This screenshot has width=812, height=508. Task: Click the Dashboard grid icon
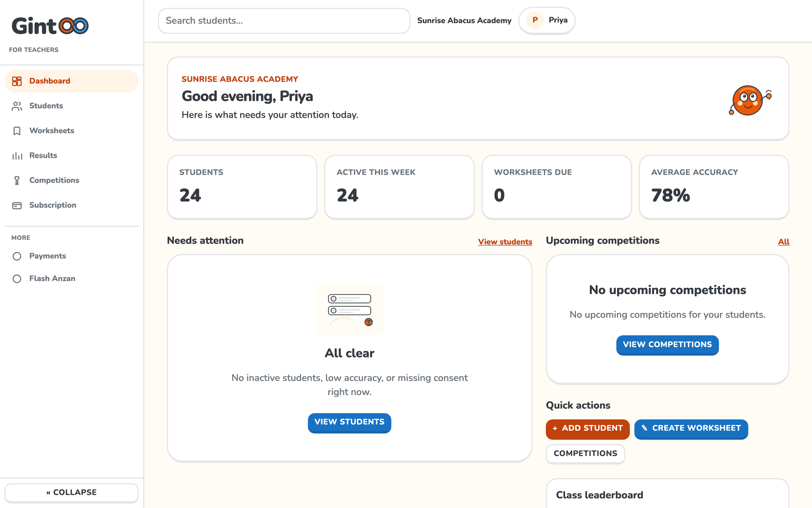click(17, 81)
